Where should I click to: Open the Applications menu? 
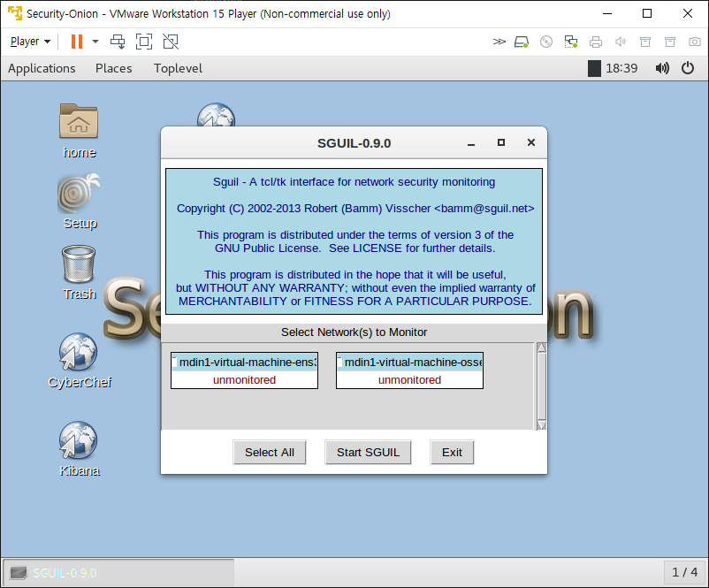pos(42,68)
